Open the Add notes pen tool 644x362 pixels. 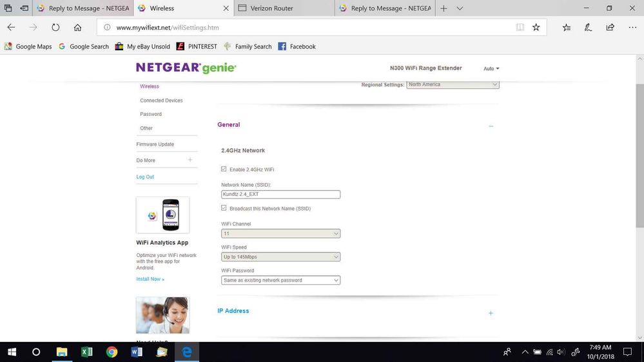(x=588, y=28)
